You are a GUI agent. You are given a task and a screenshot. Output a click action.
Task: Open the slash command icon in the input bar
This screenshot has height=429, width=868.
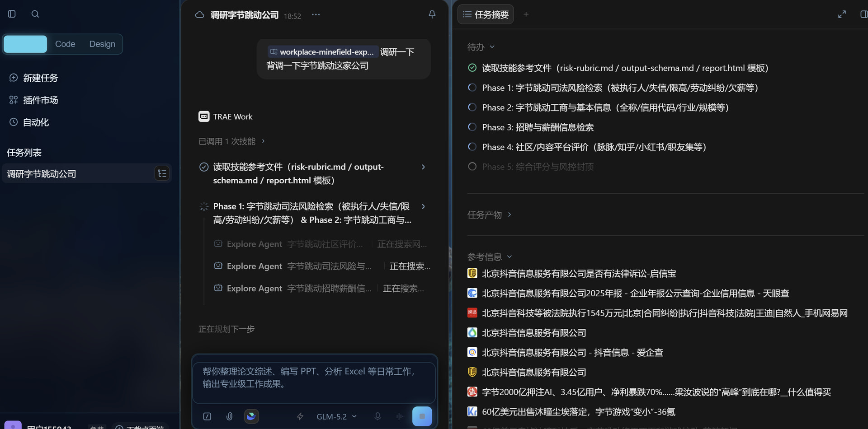point(207,416)
